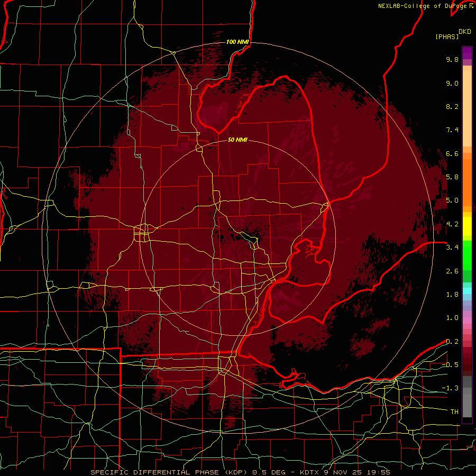Viewport: 476px width, 476px height.
Task: Click the 5.8 value on color scale
Action: tap(452, 177)
